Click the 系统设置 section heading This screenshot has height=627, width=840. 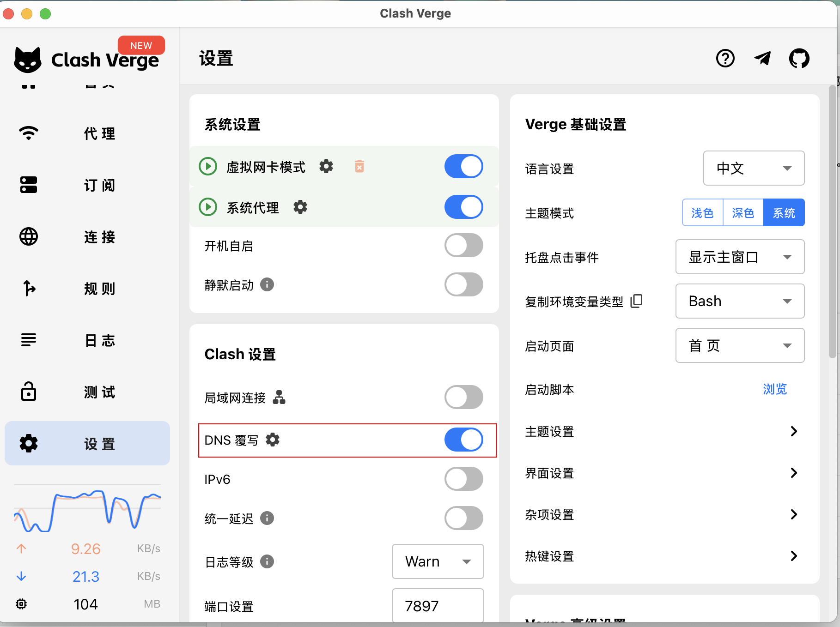[232, 125]
